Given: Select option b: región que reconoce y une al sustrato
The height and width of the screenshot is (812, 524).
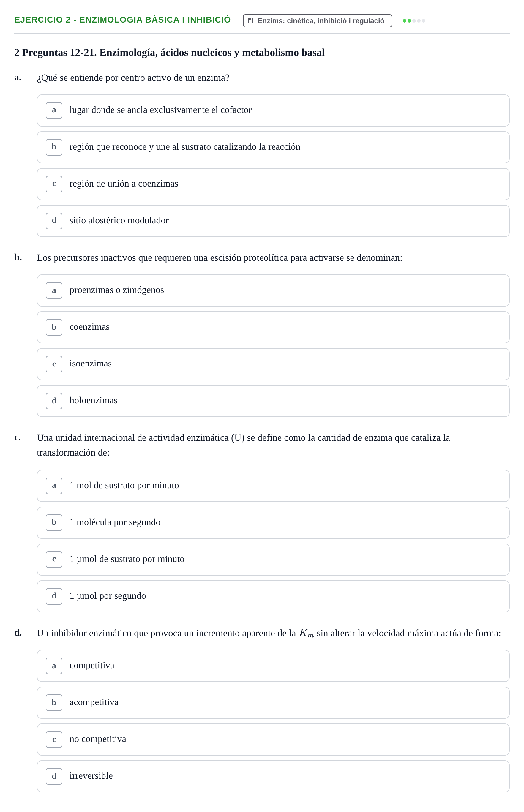Looking at the screenshot, I should pyautogui.click(x=273, y=147).
